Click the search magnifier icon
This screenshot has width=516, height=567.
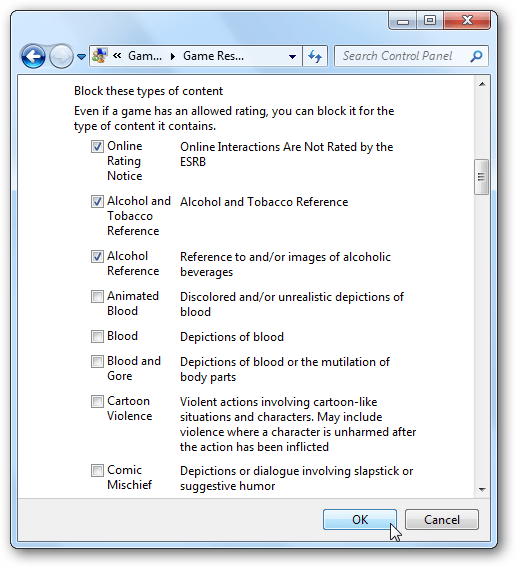pyautogui.click(x=476, y=56)
